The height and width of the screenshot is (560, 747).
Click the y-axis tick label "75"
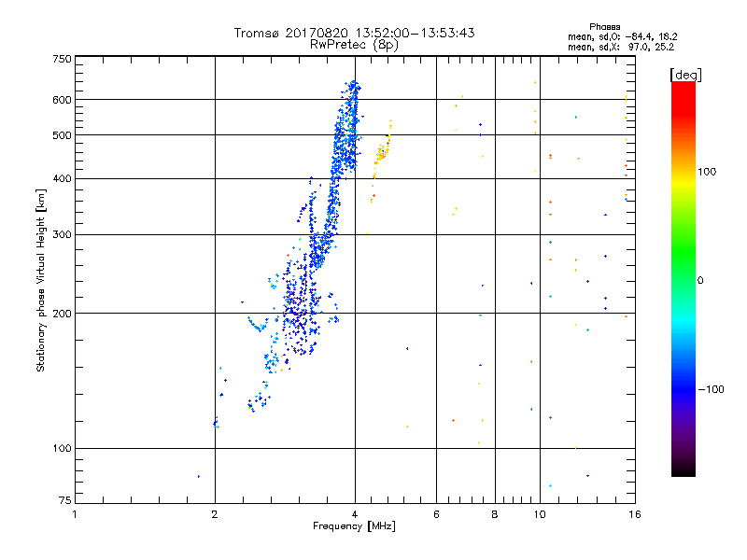65,500
